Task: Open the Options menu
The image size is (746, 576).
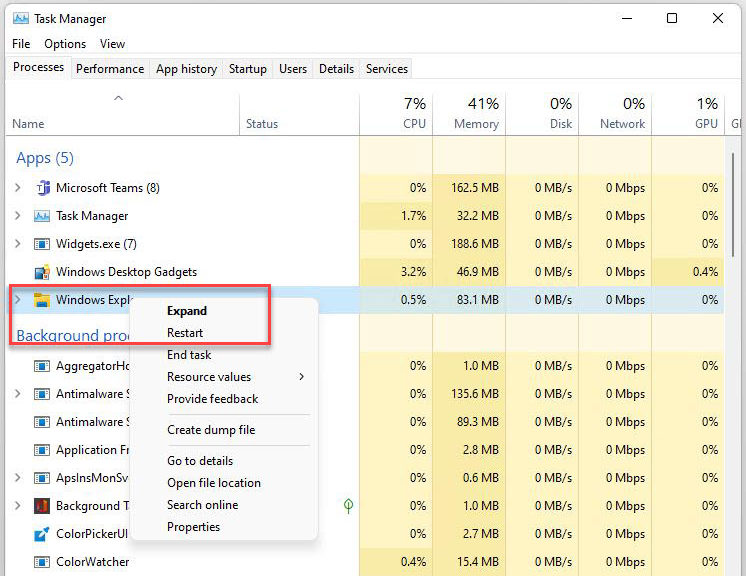Action: (65, 44)
